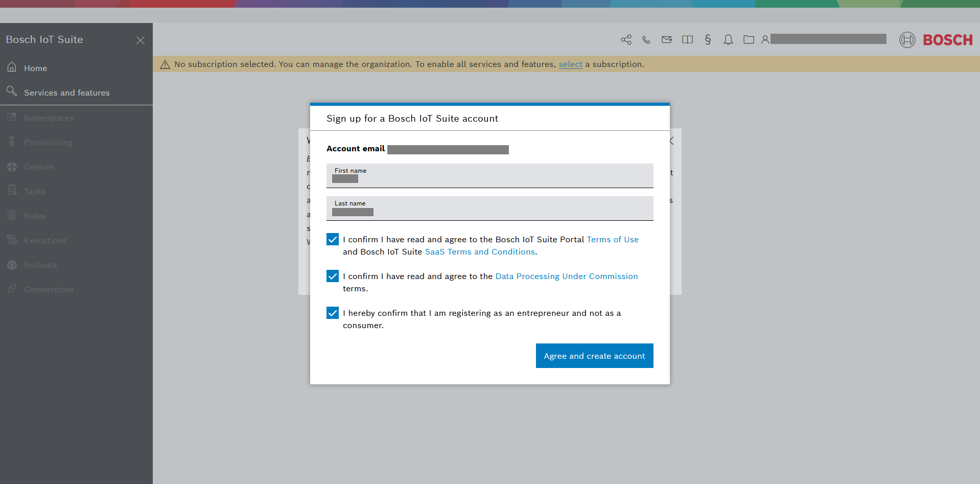Click Agree and create account button

point(595,356)
